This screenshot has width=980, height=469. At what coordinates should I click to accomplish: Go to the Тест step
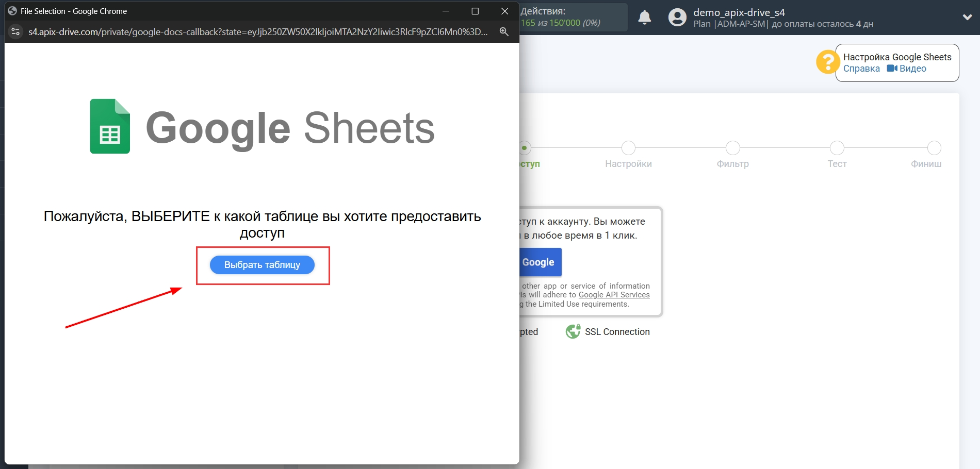tap(837, 164)
